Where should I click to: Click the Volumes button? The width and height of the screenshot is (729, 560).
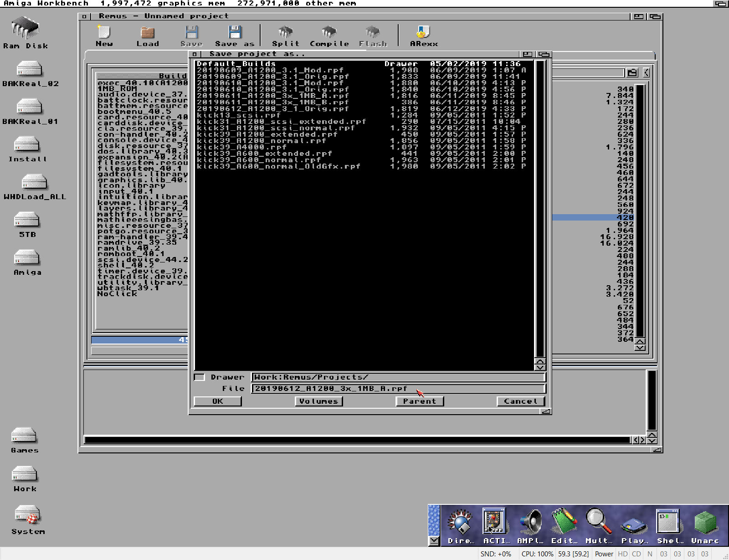pyautogui.click(x=318, y=401)
